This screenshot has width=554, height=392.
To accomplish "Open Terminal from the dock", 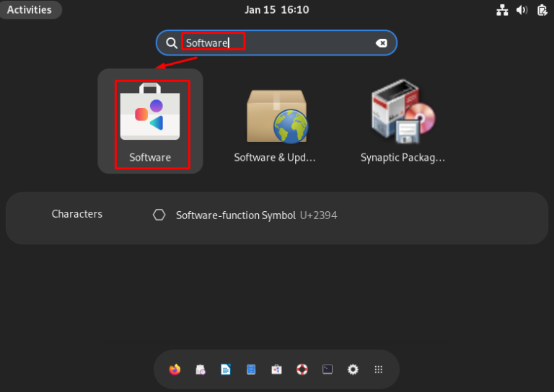I will pyautogui.click(x=327, y=370).
